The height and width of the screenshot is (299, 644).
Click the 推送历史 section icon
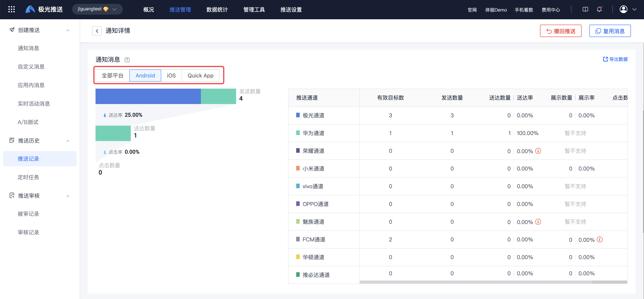tap(12, 140)
